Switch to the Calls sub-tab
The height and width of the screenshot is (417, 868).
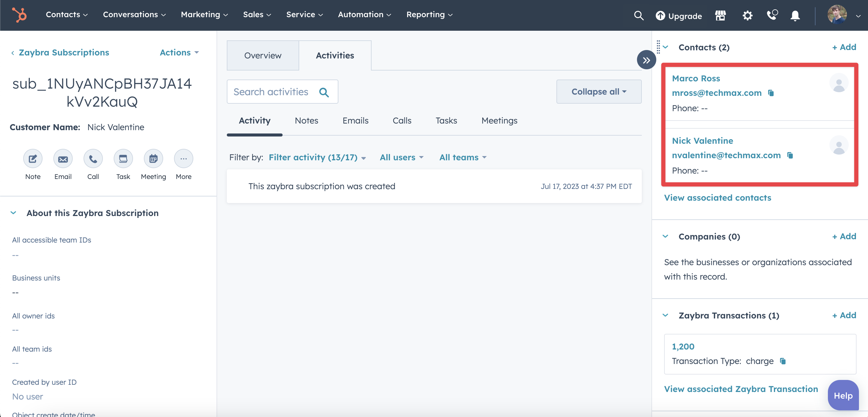coord(402,121)
